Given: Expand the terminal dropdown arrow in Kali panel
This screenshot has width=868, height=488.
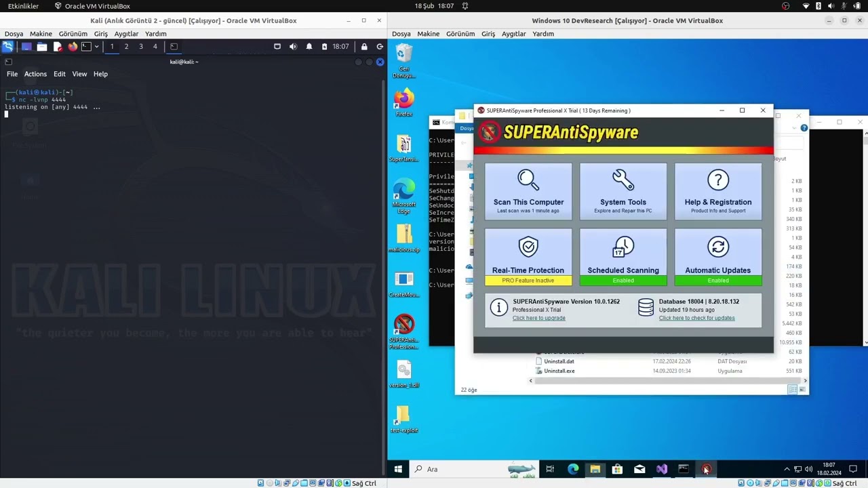Looking at the screenshot, I should pyautogui.click(x=96, y=47).
